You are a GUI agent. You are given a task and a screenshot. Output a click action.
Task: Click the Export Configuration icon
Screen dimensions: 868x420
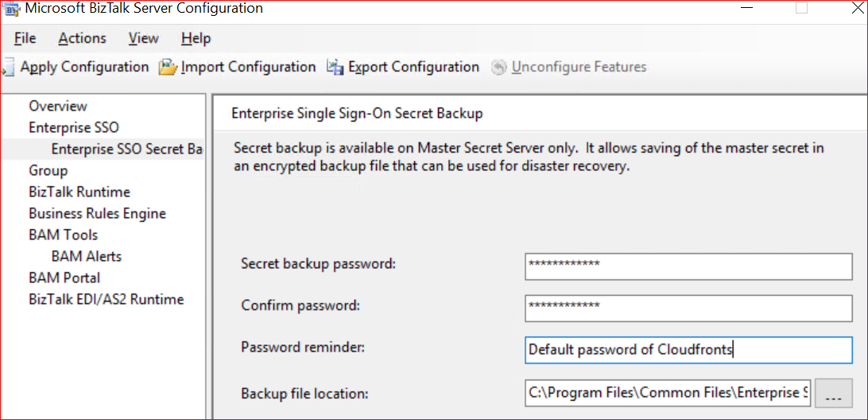click(335, 68)
